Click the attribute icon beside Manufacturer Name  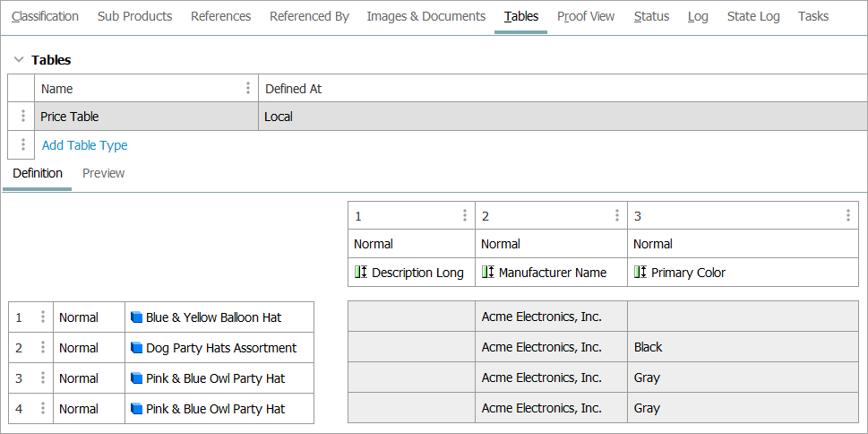point(488,273)
